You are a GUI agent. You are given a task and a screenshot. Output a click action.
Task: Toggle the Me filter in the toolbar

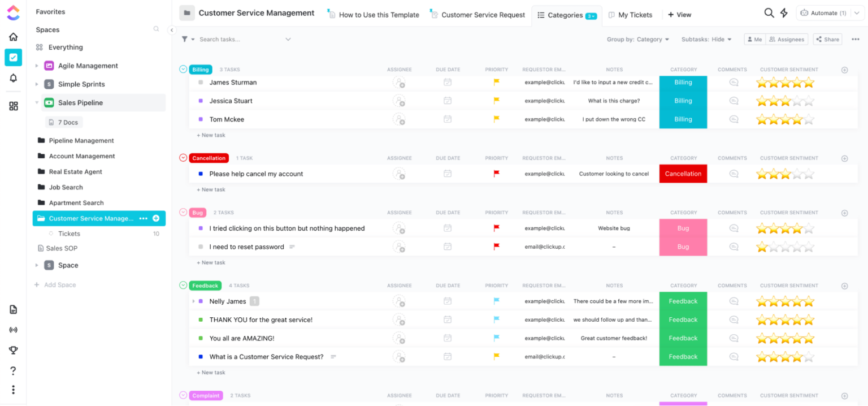click(x=755, y=39)
